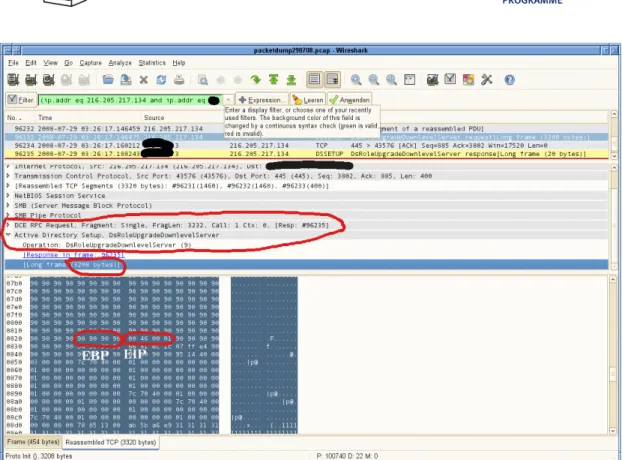Select the Operation: DsRoleUpgradeDownlevelServer line
The image size is (622, 460).
coord(107,245)
